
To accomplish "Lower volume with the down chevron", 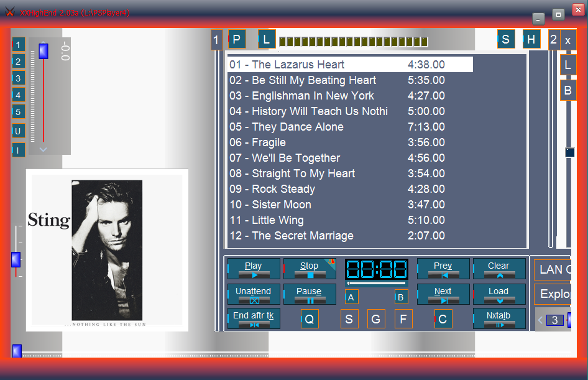I will click(x=43, y=149).
